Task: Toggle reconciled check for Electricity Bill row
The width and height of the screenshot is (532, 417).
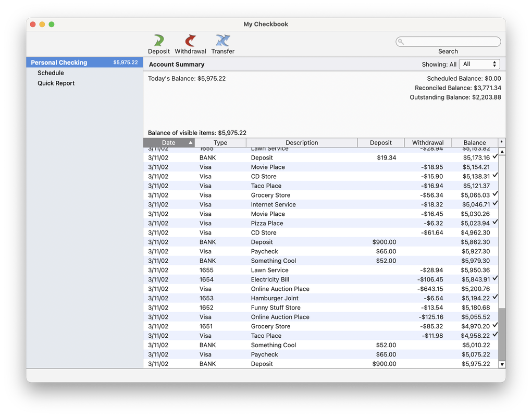Action: (x=495, y=278)
